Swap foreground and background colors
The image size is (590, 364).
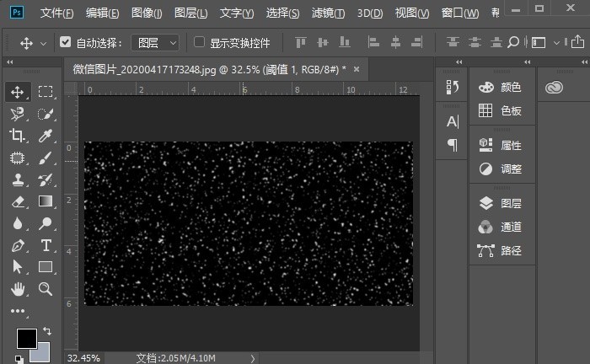click(x=47, y=331)
